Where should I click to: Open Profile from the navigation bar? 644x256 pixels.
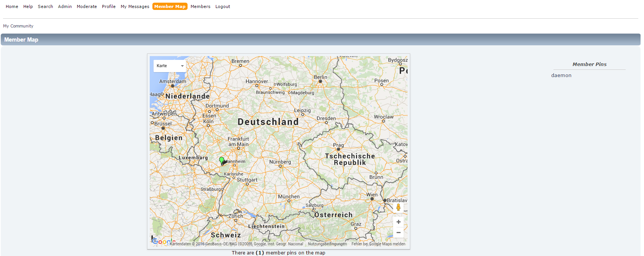[x=109, y=6]
